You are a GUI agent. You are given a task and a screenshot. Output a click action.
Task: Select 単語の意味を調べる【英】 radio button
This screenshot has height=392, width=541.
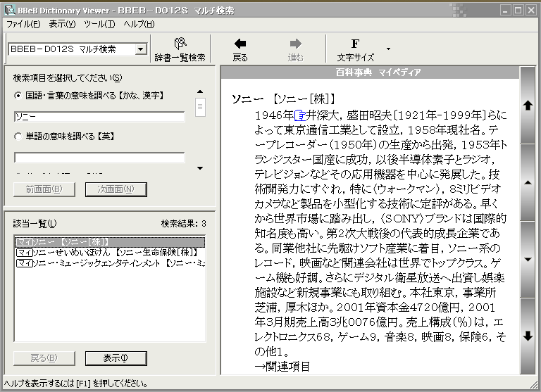tap(18, 137)
